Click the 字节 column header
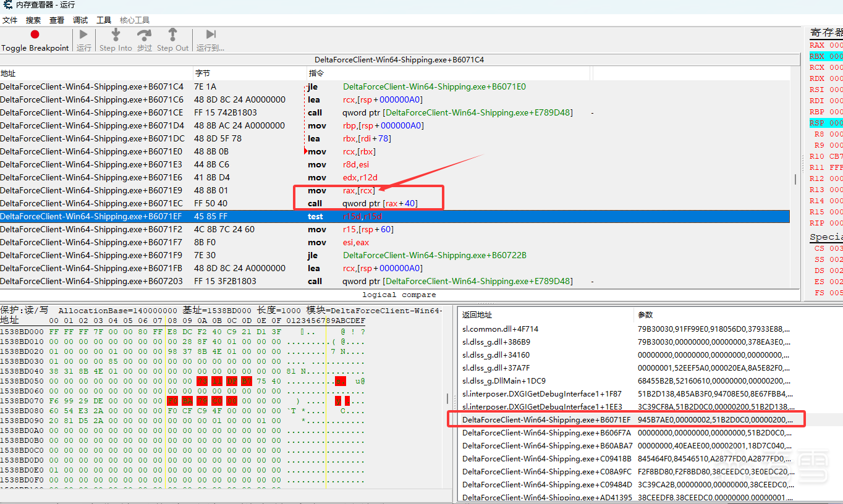 point(250,73)
